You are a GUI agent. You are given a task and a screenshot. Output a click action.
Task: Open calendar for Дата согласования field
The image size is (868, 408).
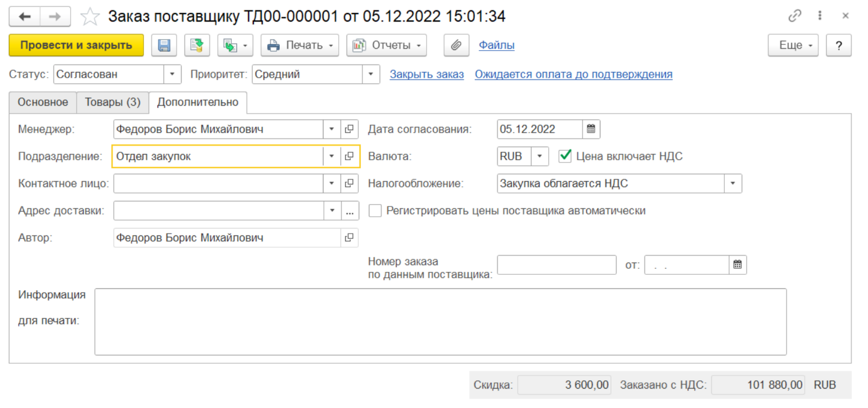point(591,129)
